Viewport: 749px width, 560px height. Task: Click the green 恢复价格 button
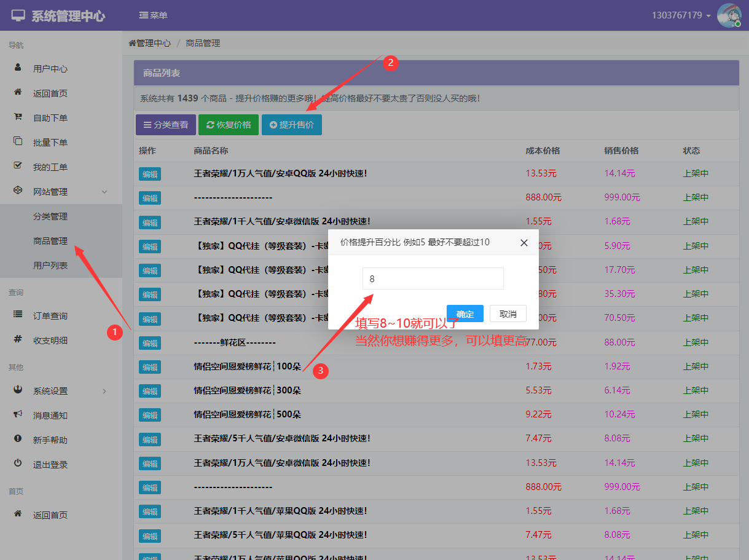(229, 125)
